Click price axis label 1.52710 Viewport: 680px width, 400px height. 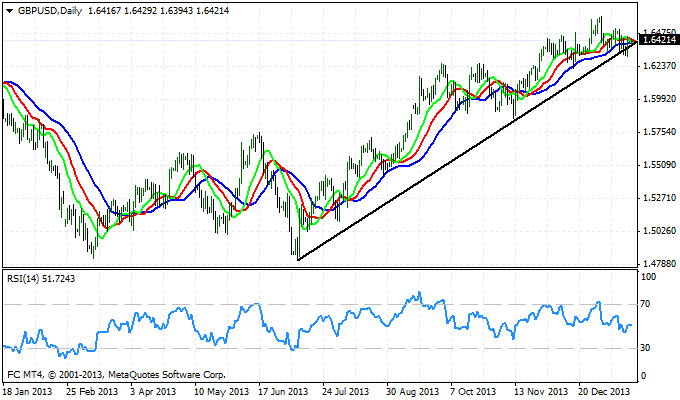tap(660, 198)
